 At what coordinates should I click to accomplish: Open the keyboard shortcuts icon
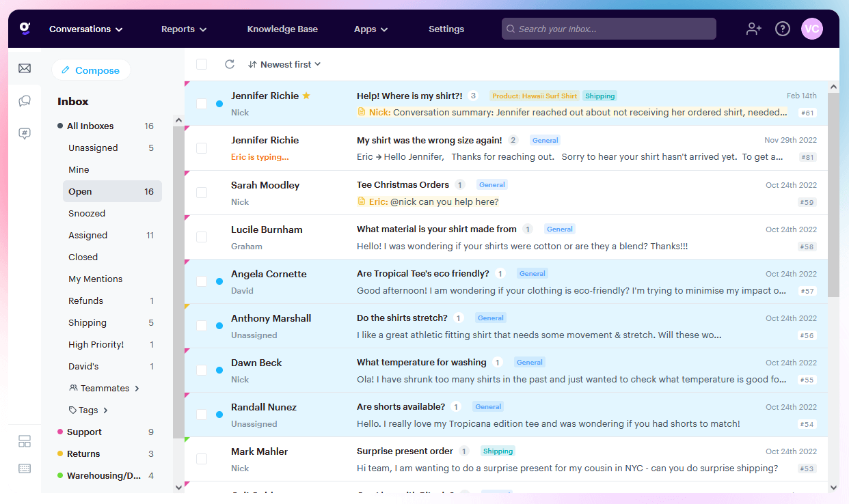click(25, 468)
